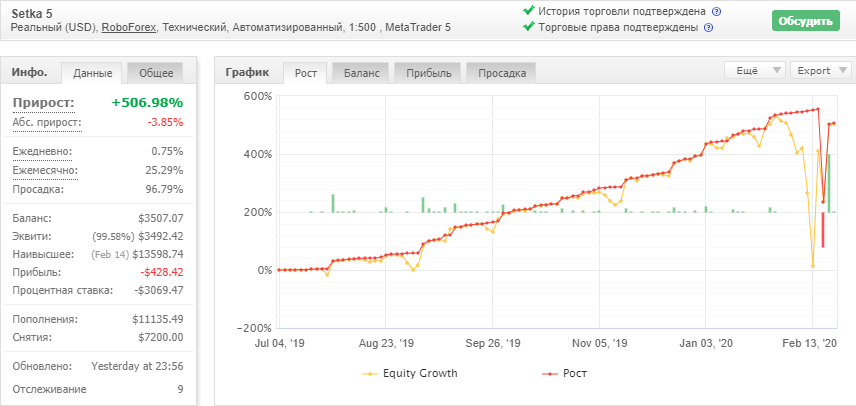856x406 pixels.
Task: Click the Ежедневно label
Action: 42,151
